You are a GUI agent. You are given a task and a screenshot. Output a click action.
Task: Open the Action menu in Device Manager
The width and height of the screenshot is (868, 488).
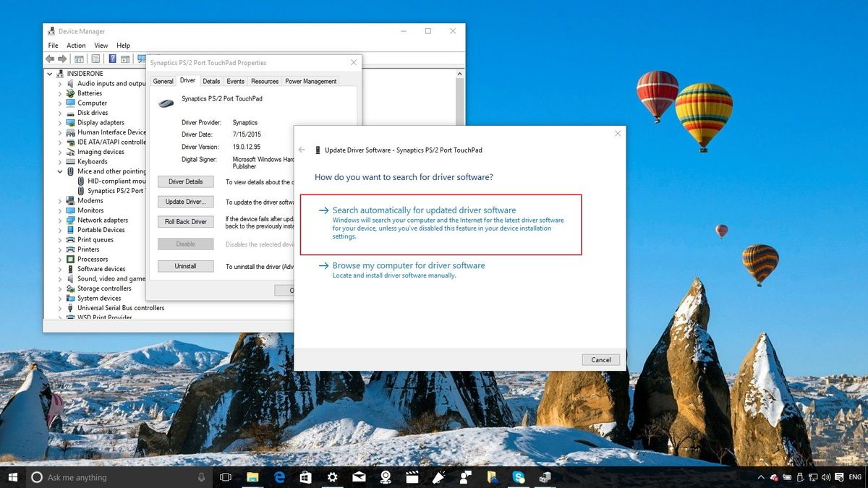(x=76, y=45)
